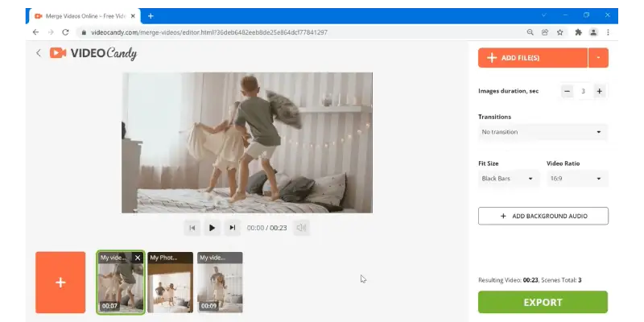644x322 pixels.
Task: Select the third video clip thumbnail
Action: point(220,283)
